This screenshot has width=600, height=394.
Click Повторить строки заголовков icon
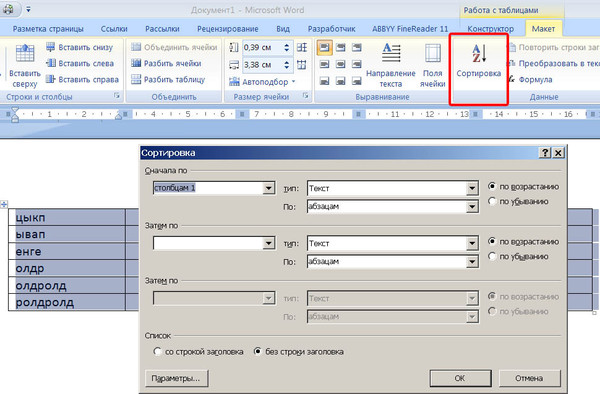(x=512, y=47)
